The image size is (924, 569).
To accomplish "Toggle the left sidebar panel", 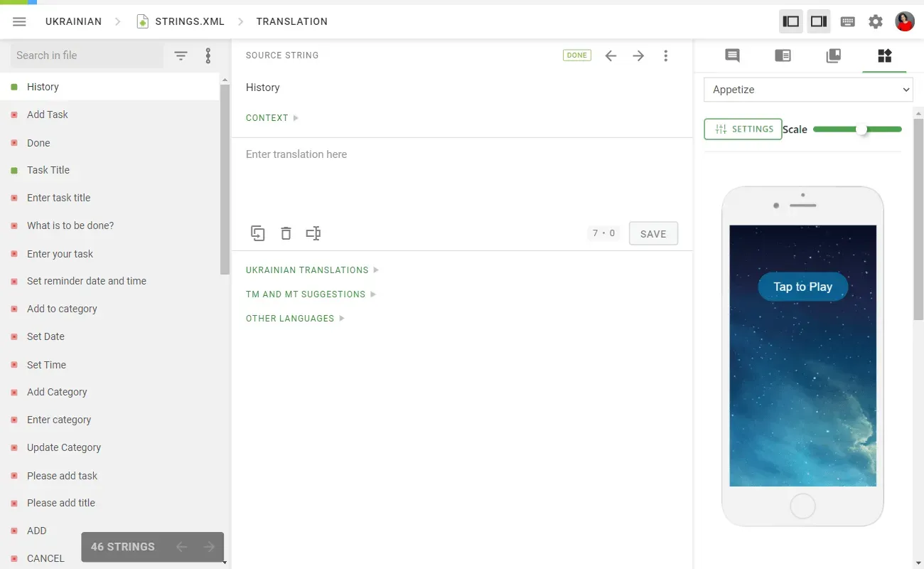I will click(790, 21).
